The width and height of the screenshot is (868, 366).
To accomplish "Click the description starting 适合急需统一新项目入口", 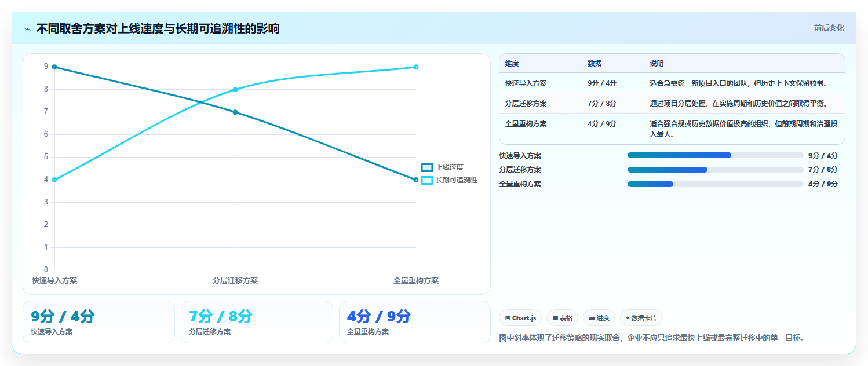I will pos(738,83).
